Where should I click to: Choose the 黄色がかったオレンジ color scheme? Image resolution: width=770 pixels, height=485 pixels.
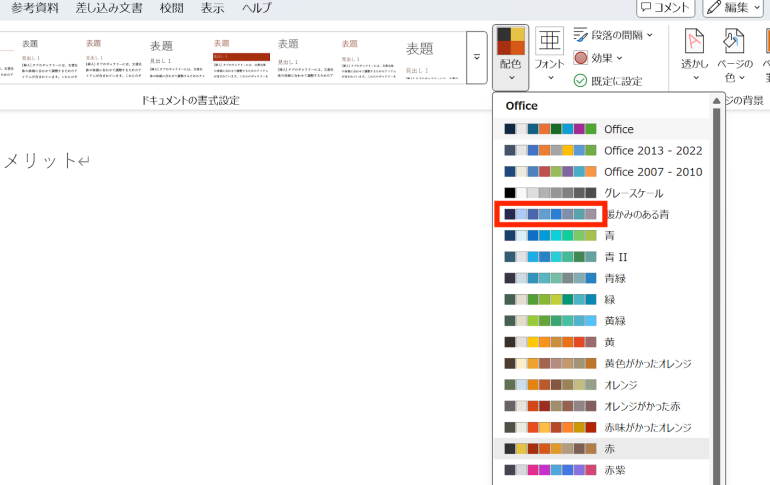602,363
